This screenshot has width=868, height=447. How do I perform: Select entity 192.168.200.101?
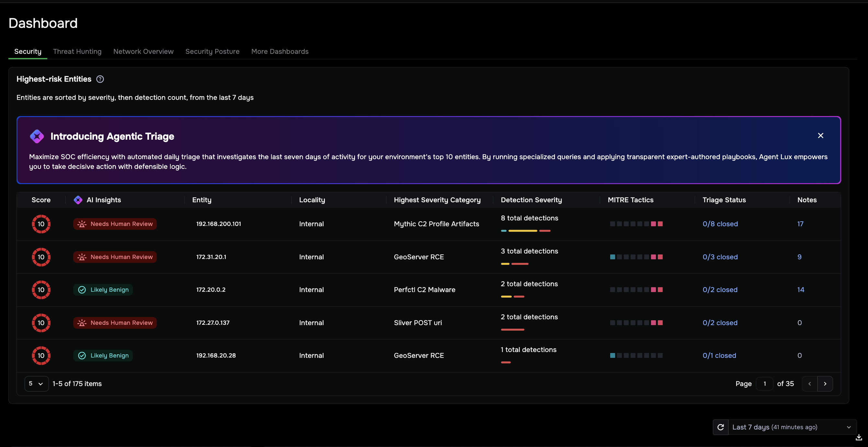(218, 224)
